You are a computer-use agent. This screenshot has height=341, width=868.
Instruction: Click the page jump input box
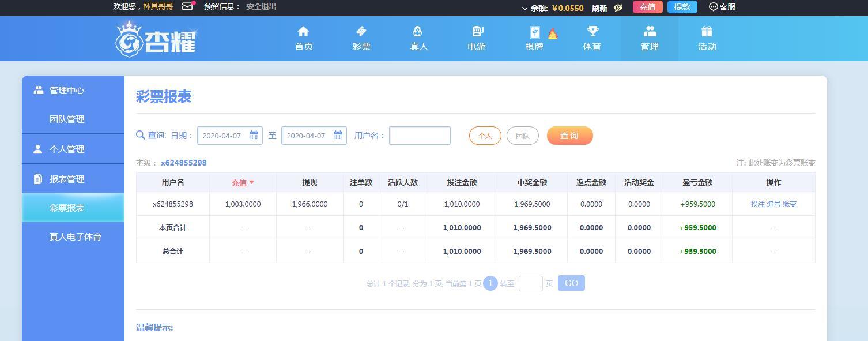coord(530,283)
